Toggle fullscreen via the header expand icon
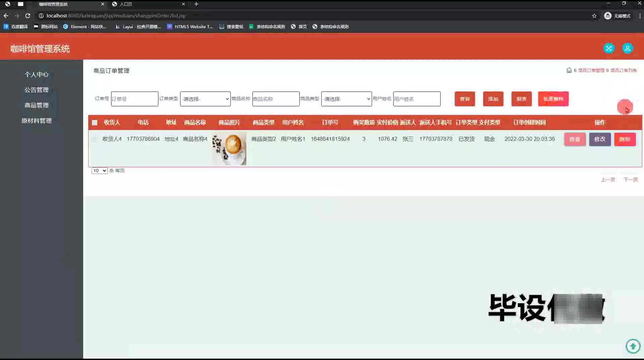 (609, 48)
